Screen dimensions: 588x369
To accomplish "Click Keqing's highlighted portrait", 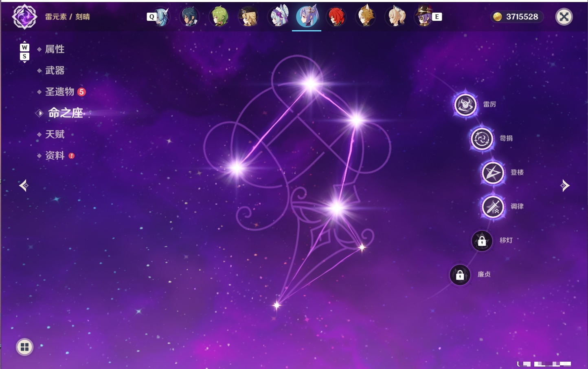I will click(307, 17).
